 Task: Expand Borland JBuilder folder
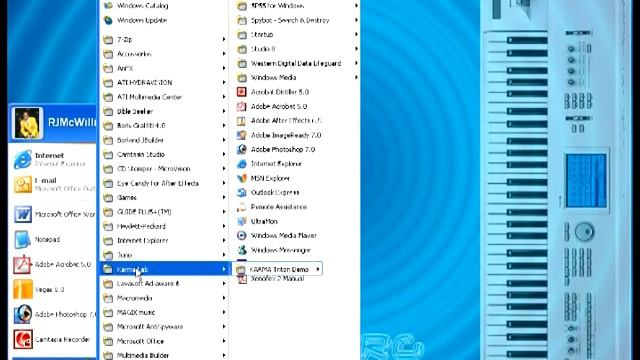click(x=163, y=140)
